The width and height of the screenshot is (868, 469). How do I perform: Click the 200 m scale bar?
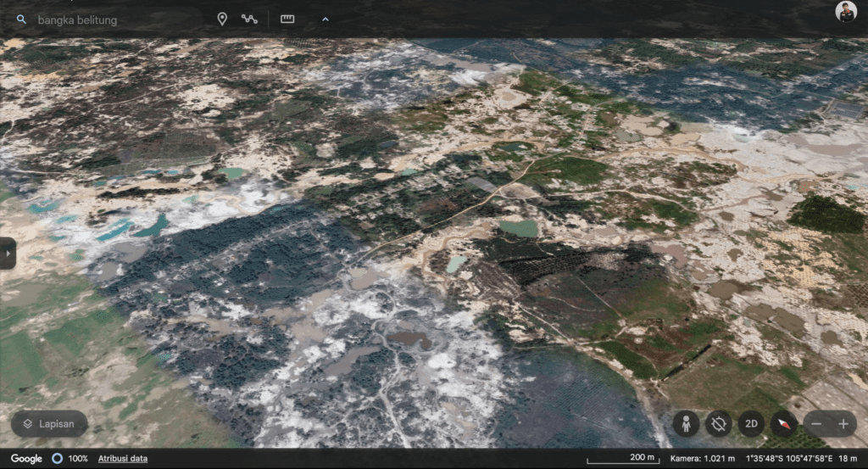pos(623,459)
